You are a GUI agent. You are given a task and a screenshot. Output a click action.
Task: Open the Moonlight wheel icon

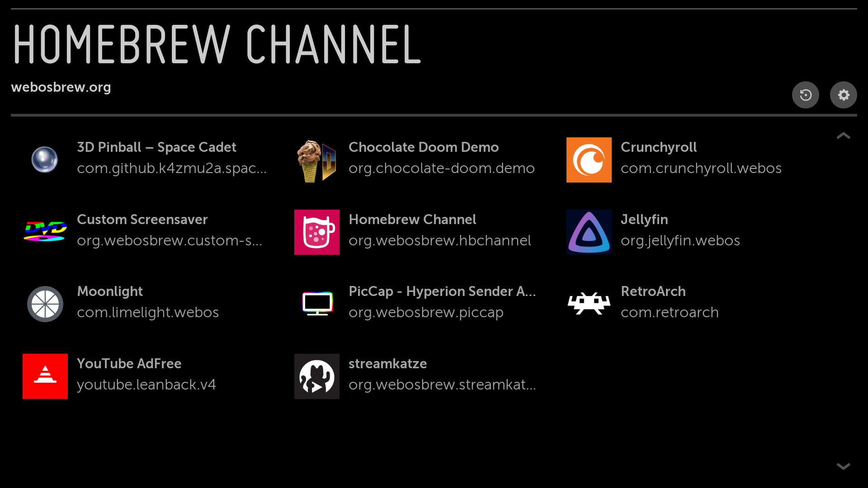45,304
